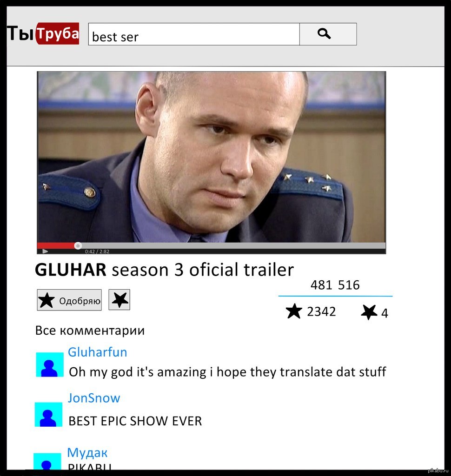
Task: Click the ТыТруба site logo
Action: (x=43, y=33)
